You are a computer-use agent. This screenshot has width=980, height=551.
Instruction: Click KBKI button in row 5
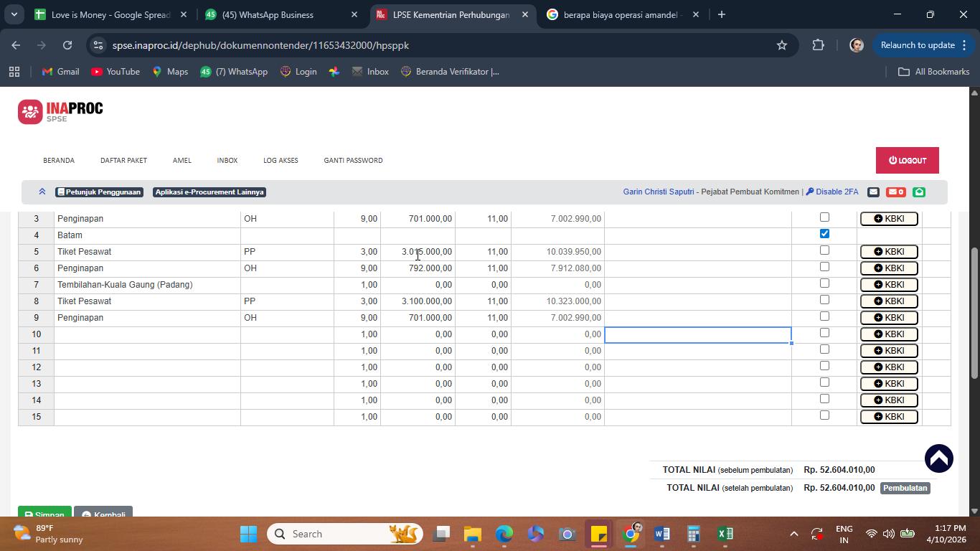coord(889,252)
